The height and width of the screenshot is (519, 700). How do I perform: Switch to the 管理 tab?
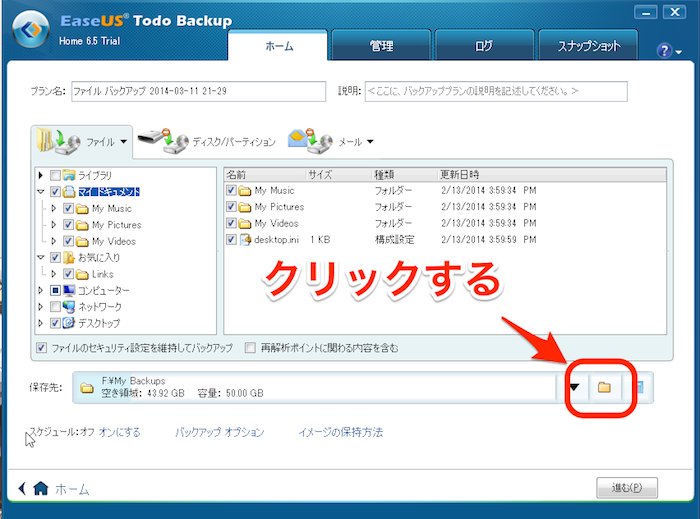click(x=381, y=46)
